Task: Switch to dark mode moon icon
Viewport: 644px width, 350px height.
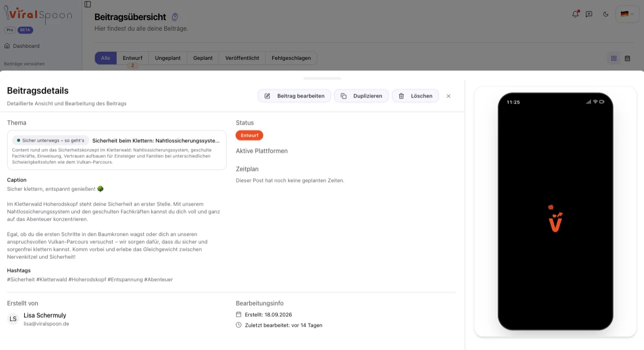Action: click(606, 14)
